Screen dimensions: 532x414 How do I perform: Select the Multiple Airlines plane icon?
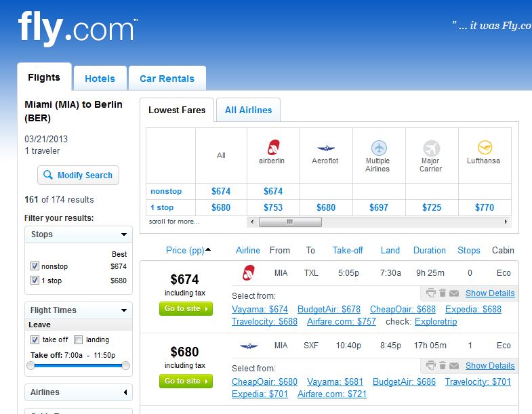[x=379, y=148]
